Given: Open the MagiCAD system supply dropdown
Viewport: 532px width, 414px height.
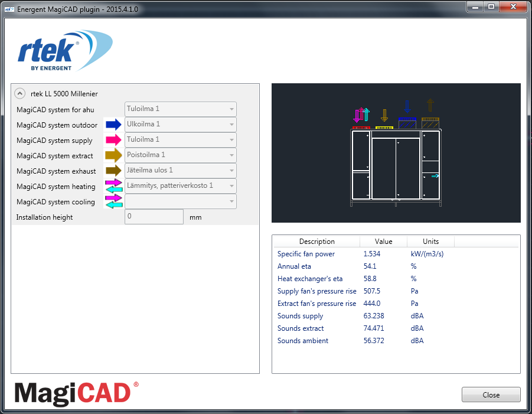Looking at the screenshot, I should point(181,140).
